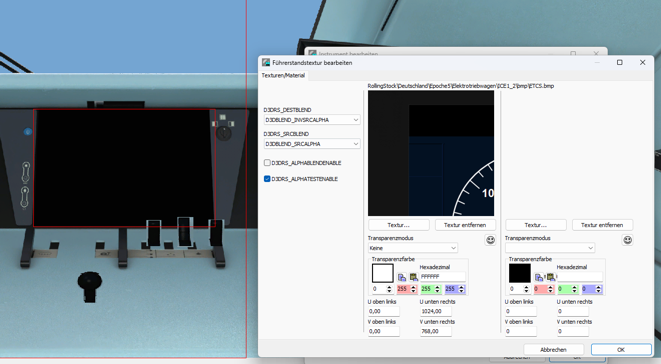Viewport: 661px width, 364px height.
Task: Open the D3DRS_SRCBLEND dropdown
Action: tap(312, 144)
